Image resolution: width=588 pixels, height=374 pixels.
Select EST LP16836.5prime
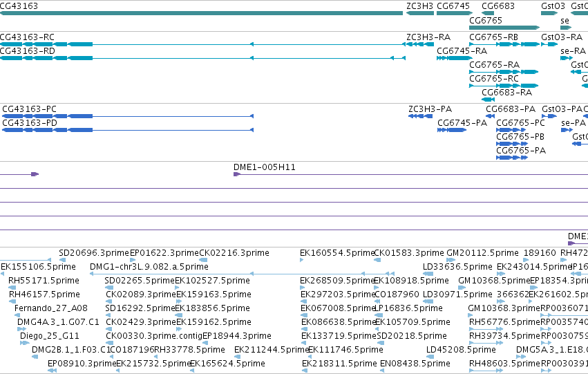[379, 315]
